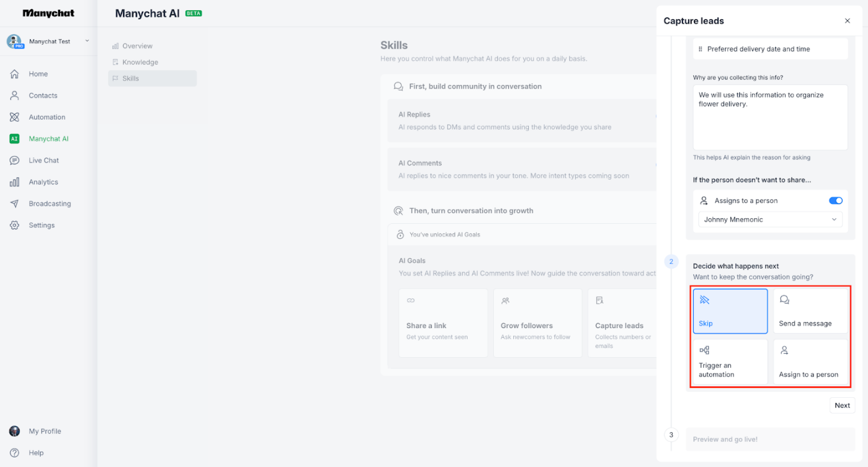The image size is (868, 467).
Task: Open the Automation section
Action: [47, 116]
